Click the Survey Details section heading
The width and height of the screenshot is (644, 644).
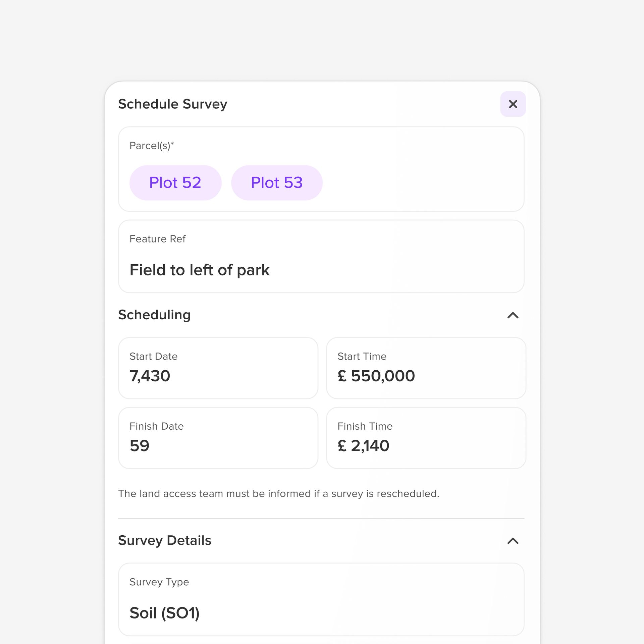pos(165,541)
